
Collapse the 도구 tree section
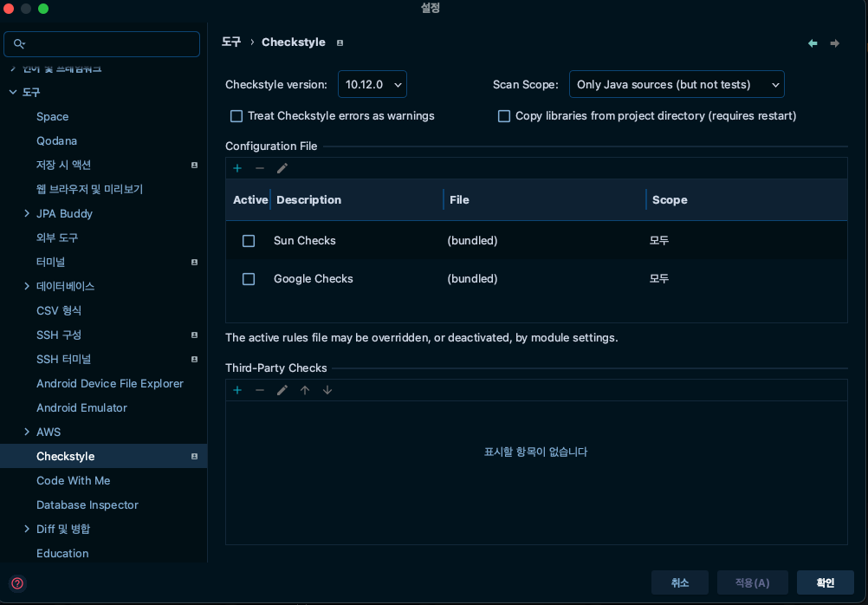tap(13, 92)
